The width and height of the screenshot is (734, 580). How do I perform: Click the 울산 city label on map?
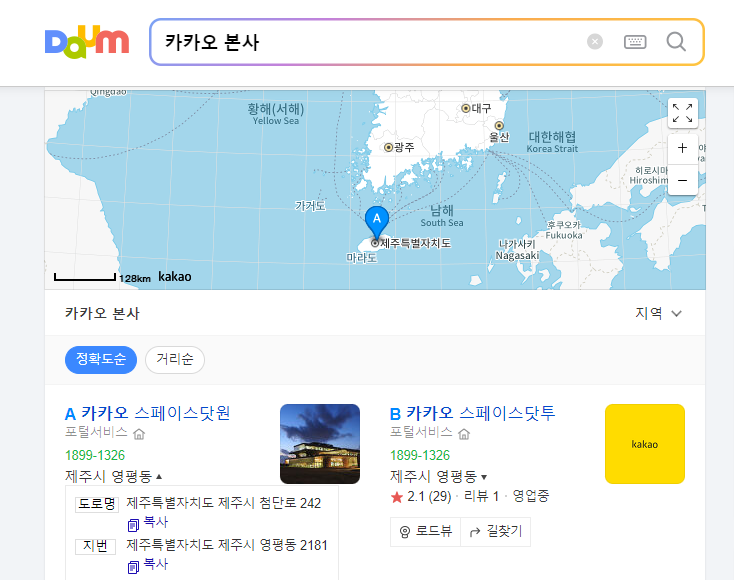499,137
